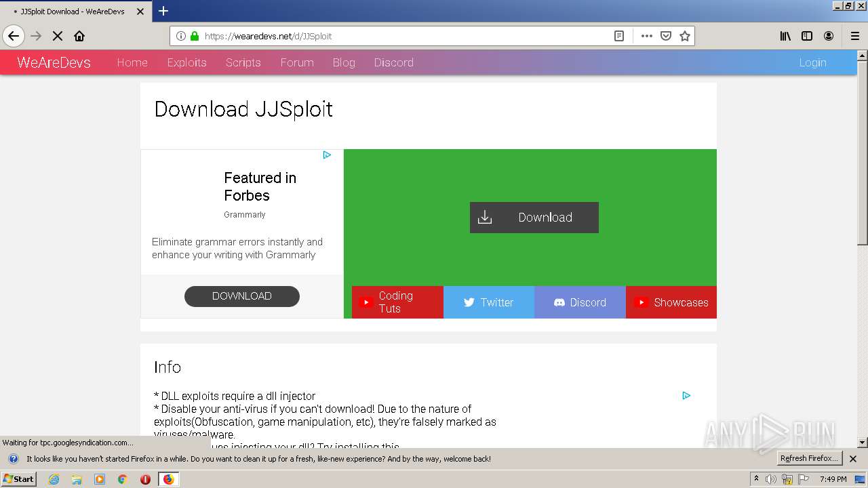Open Scripts in site navigation
The image size is (868, 488).
[x=243, y=62]
